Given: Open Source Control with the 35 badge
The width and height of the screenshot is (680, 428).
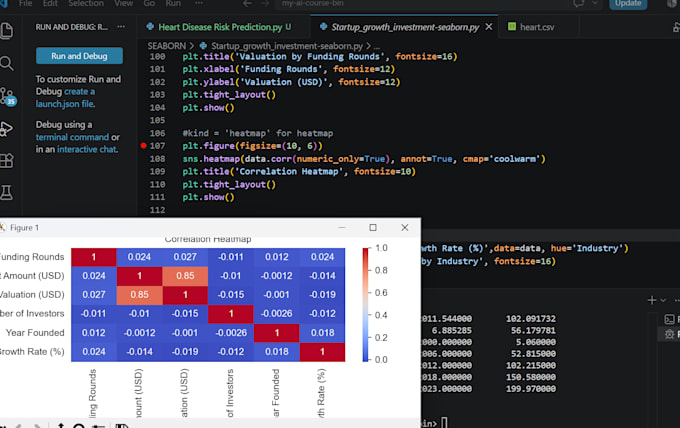Looking at the screenshot, I should (7, 96).
